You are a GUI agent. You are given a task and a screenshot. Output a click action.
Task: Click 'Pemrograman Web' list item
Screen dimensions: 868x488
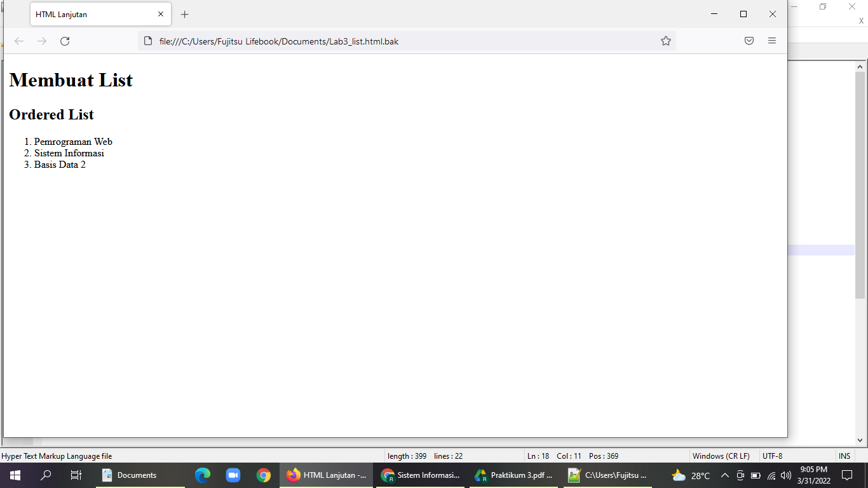click(73, 142)
